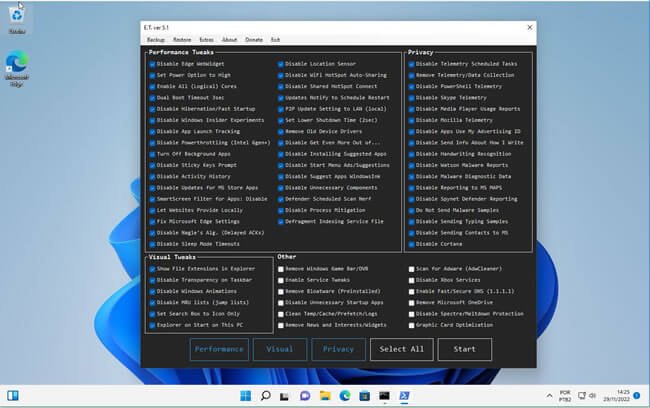Check Remove Microsoft OneDrive
Viewport: 650px width, 408px height.
point(411,303)
